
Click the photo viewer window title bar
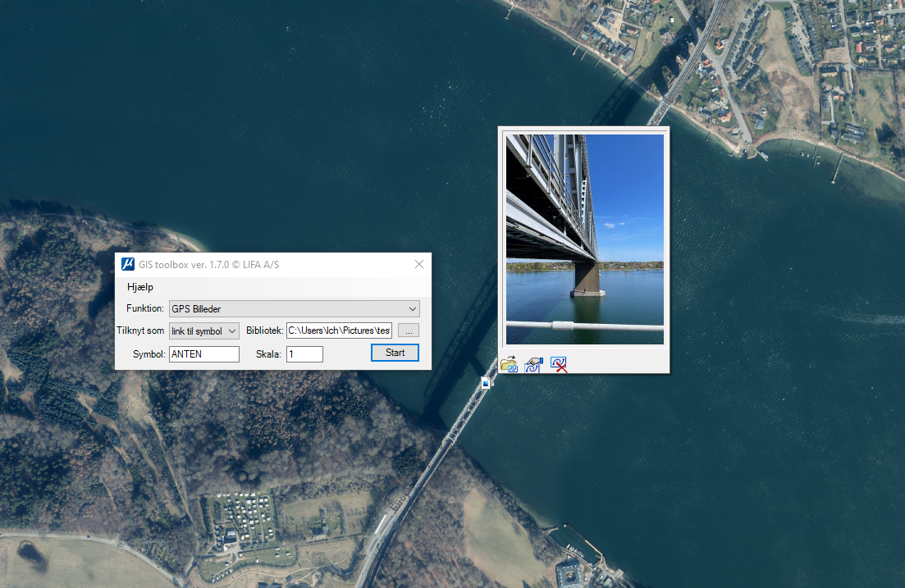click(583, 130)
